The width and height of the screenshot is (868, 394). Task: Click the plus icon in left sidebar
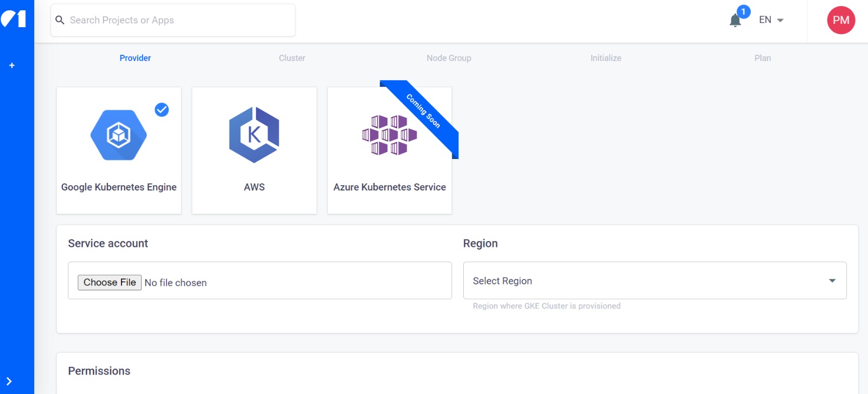pyautogui.click(x=12, y=65)
